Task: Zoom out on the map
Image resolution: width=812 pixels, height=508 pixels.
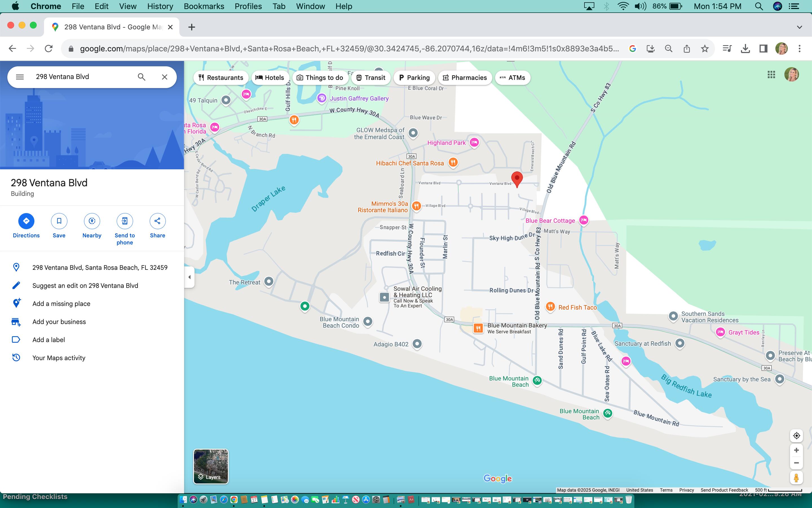Action: pos(796,463)
